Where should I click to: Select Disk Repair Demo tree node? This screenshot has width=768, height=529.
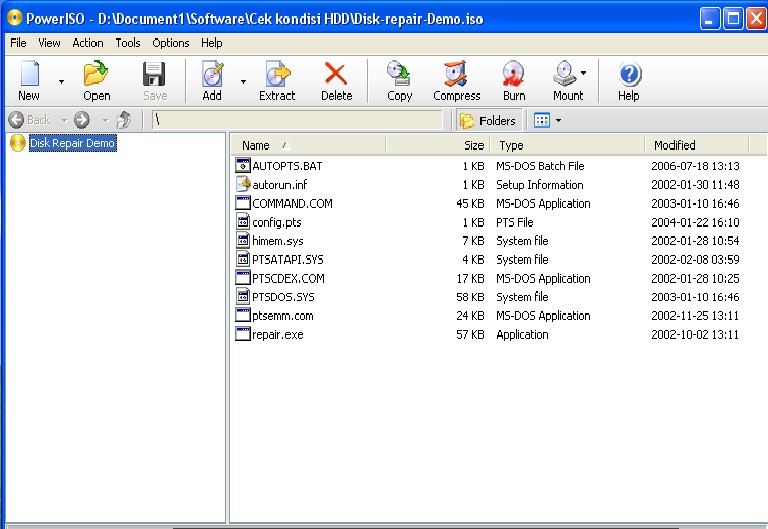(72, 143)
